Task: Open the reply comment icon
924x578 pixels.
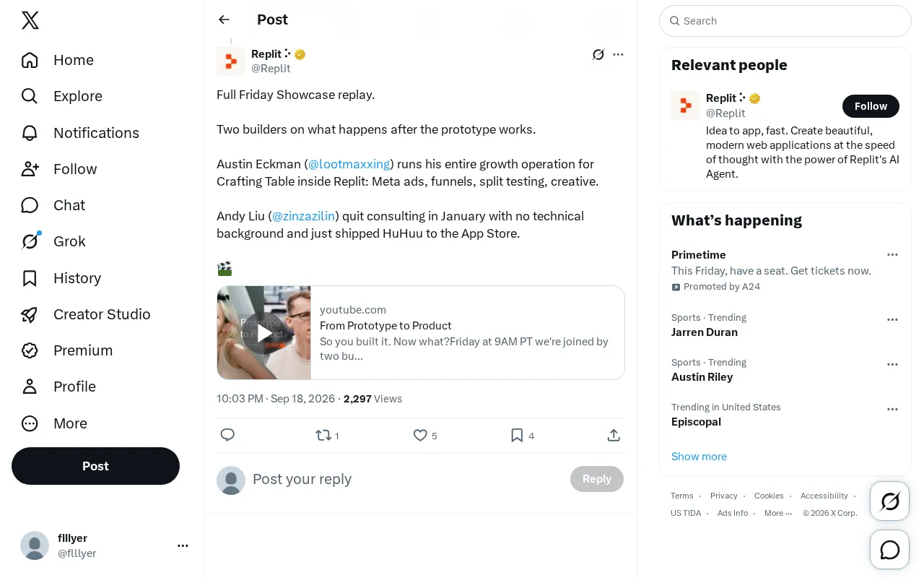Action: click(x=227, y=435)
